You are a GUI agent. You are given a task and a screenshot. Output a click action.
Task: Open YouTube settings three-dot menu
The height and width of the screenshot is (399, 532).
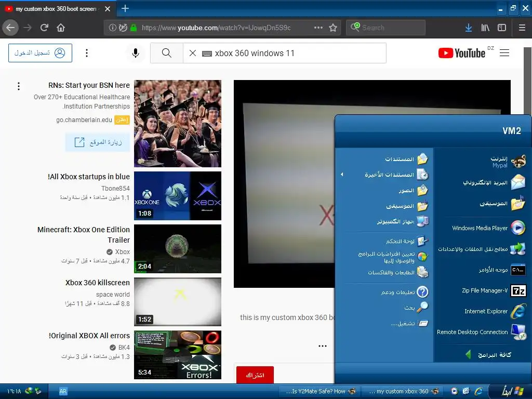87,53
